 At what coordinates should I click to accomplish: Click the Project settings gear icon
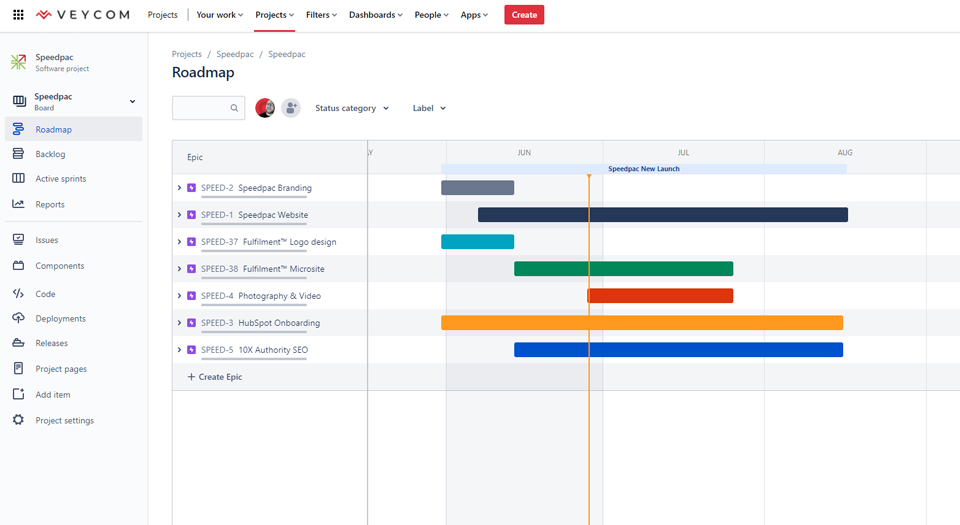click(x=18, y=420)
